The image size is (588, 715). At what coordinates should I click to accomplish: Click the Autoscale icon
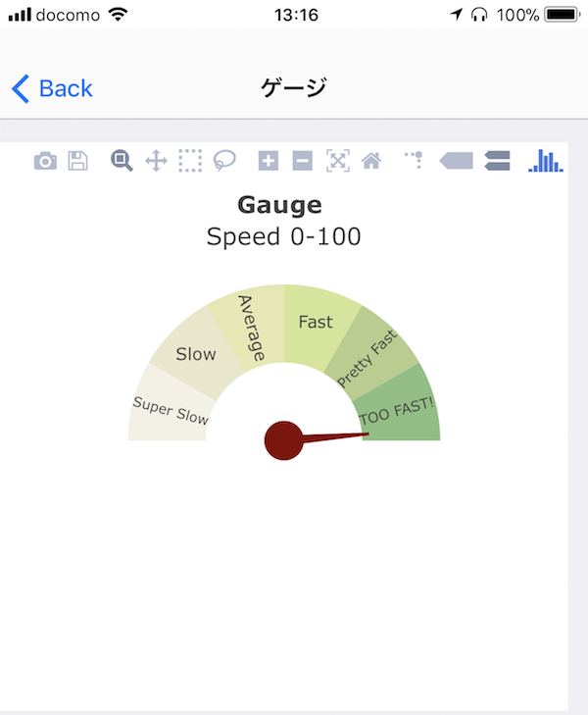coord(338,161)
